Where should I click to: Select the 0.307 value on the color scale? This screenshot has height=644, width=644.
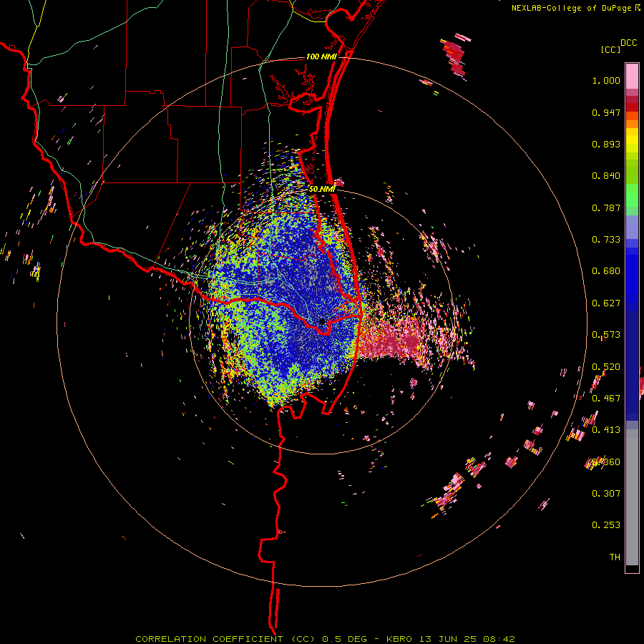click(x=606, y=494)
